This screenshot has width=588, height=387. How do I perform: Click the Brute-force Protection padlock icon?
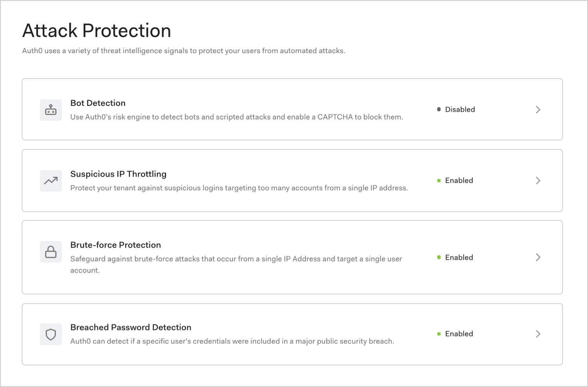coord(50,252)
